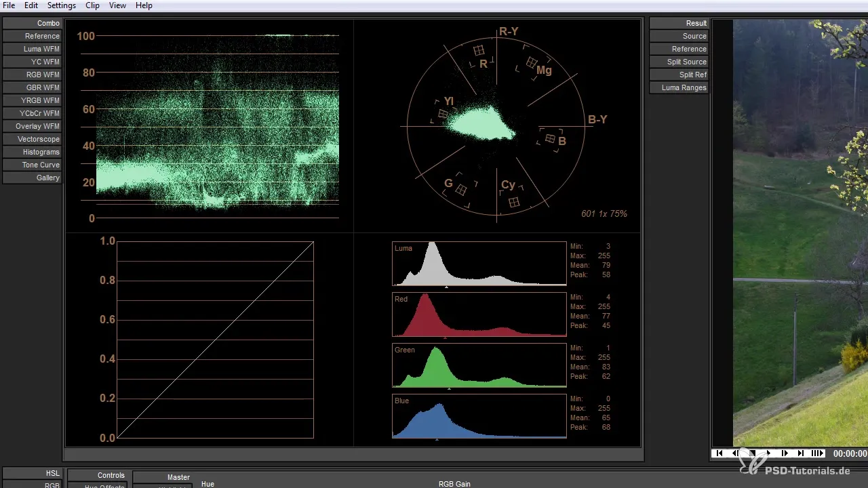Open the RGB color tool tab
Image resolution: width=868 pixels, height=488 pixels.
click(x=32, y=485)
